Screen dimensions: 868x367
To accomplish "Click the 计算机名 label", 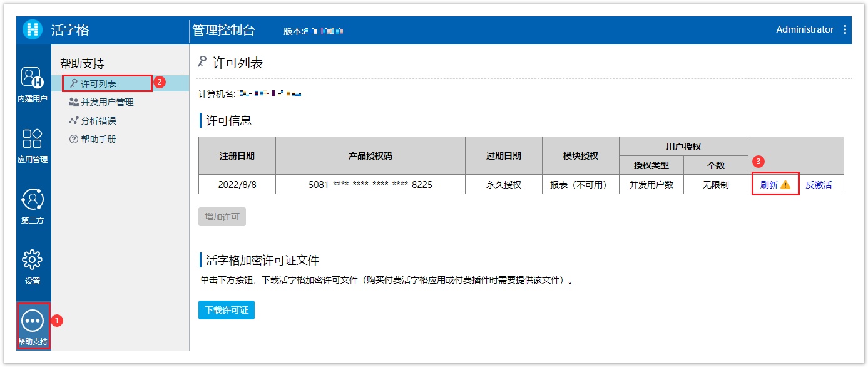I will pyautogui.click(x=217, y=94).
